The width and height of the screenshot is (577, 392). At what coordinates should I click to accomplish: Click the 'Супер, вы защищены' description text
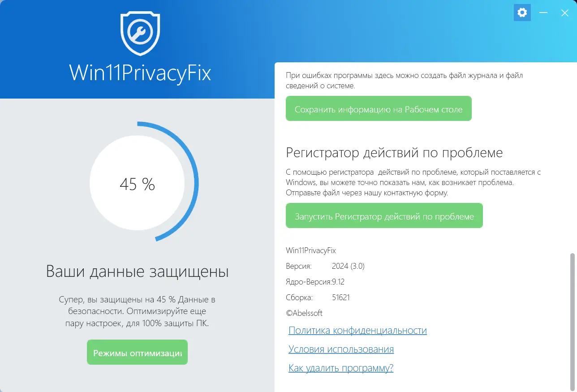click(137, 311)
